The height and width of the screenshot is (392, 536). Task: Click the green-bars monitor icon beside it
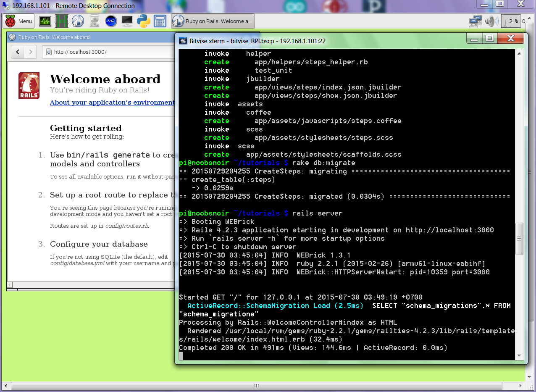[x=61, y=21]
